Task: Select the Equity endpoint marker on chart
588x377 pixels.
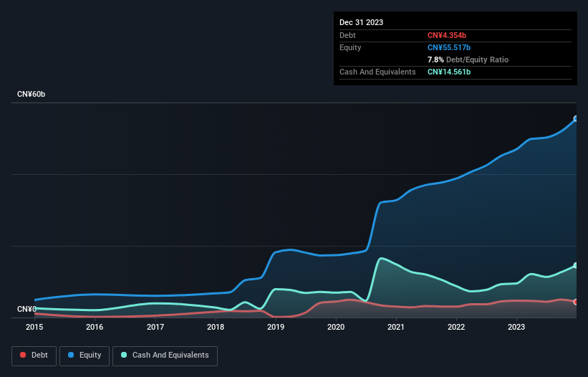Action: click(x=576, y=119)
